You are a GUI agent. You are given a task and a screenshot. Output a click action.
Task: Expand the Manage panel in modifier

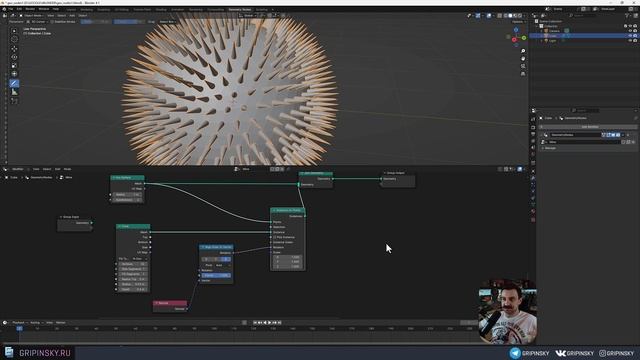550,148
